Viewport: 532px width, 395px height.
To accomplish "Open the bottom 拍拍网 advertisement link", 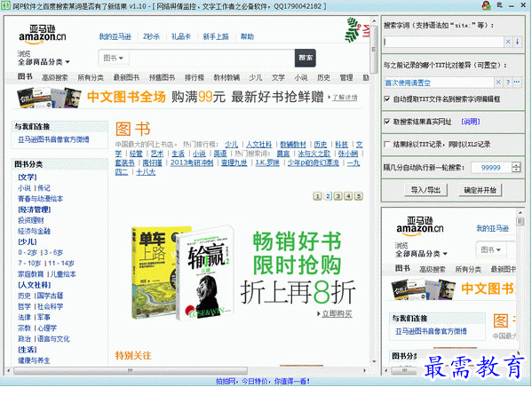I will pyautogui.click(x=263, y=382).
